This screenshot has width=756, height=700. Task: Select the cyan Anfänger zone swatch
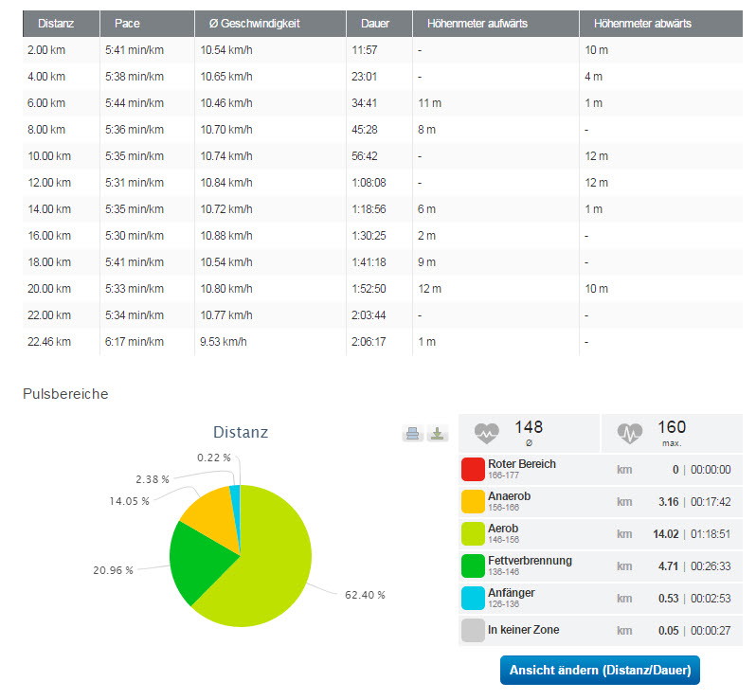(x=472, y=599)
